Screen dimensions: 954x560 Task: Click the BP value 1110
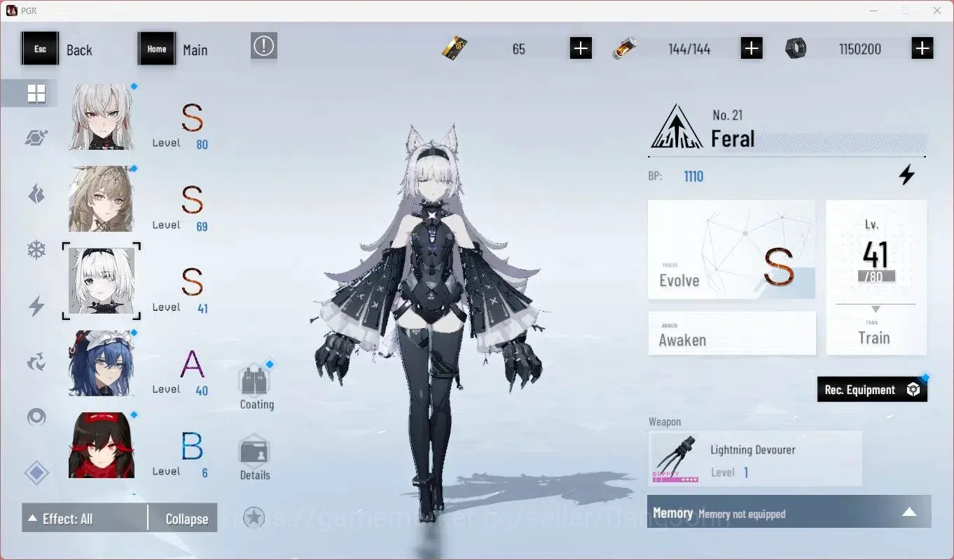[693, 176]
